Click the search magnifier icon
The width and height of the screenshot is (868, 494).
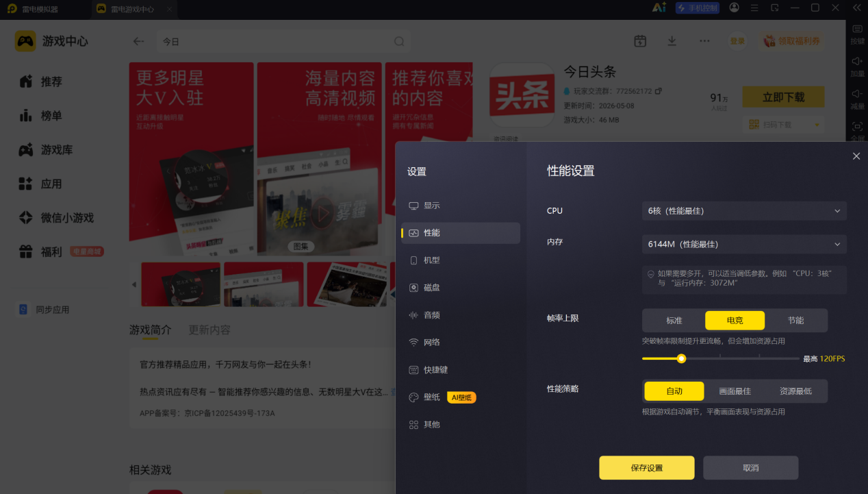point(399,41)
